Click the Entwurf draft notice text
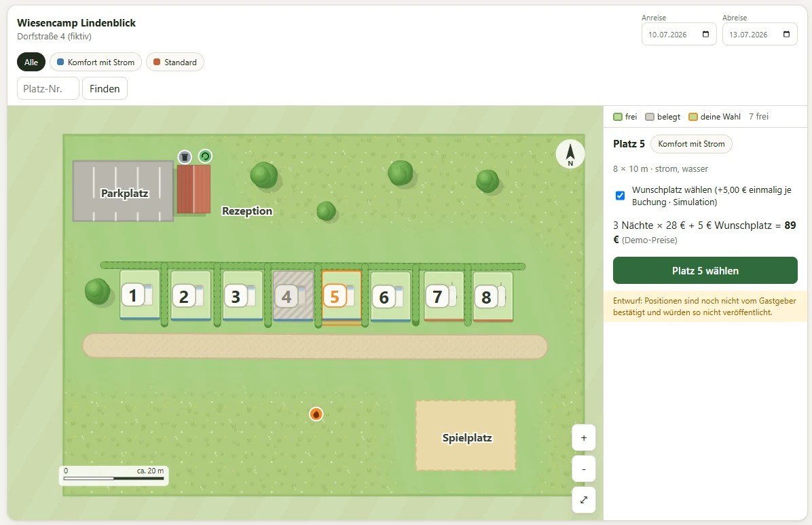The image size is (812, 525). tap(705, 306)
